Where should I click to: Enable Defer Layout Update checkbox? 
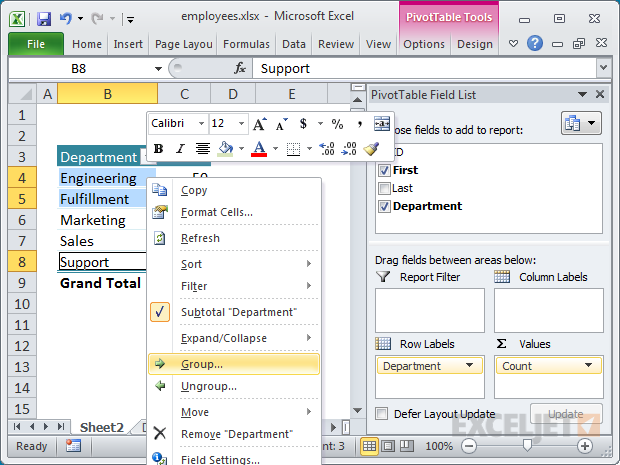(x=382, y=413)
